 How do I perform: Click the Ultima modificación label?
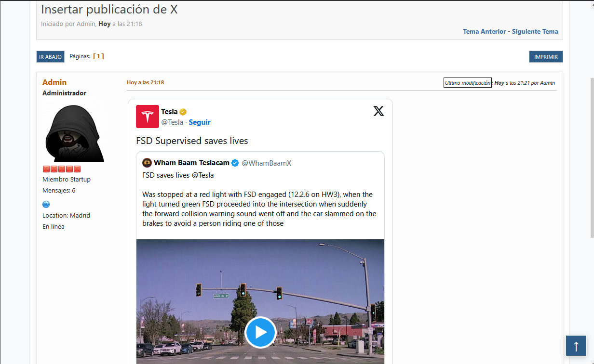coord(467,83)
